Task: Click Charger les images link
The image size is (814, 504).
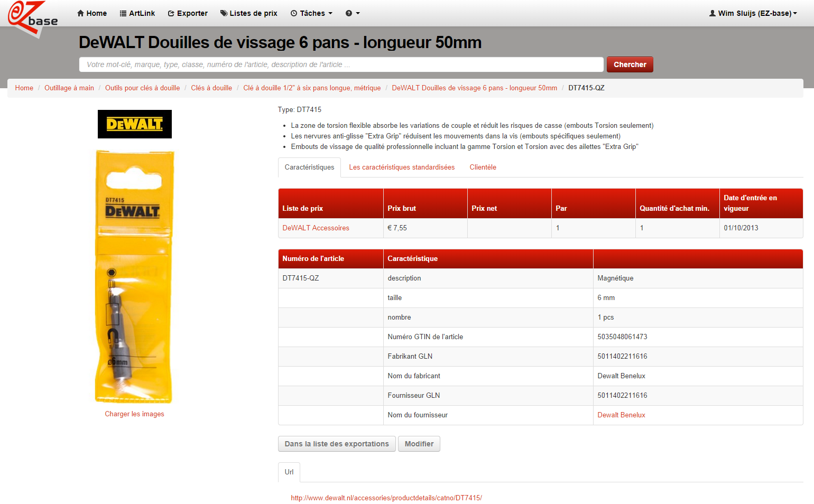Action: [x=134, y=414]
